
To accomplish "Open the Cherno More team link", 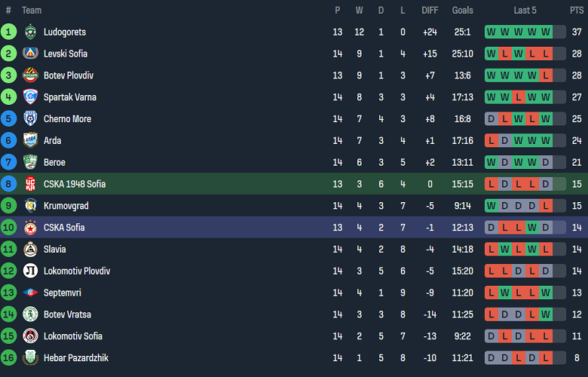I will tap(67, 119).
